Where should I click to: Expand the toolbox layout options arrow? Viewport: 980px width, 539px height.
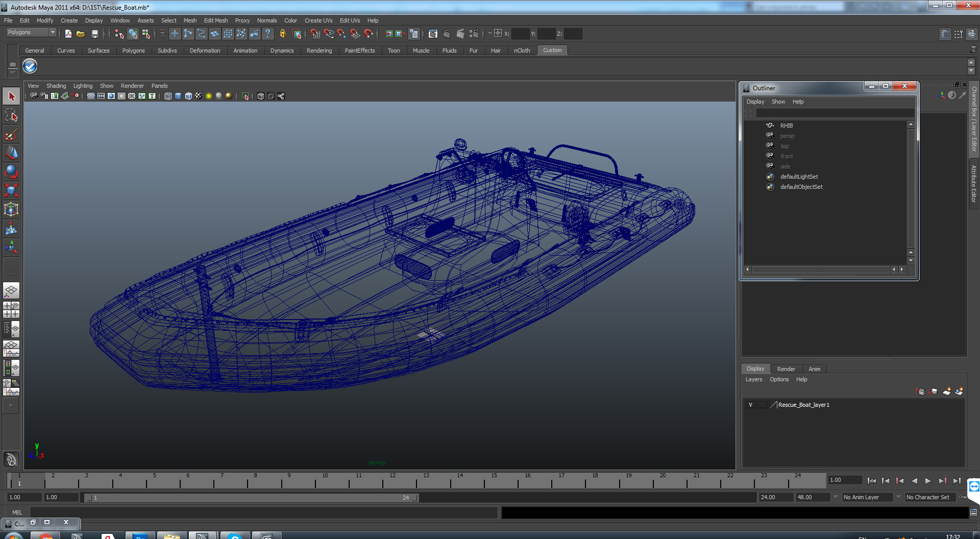[x=10, y=406]
